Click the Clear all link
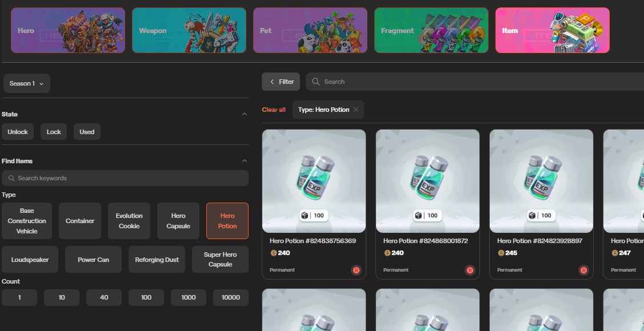The width and height of the screenshot is (644, 331). point(274,110)
